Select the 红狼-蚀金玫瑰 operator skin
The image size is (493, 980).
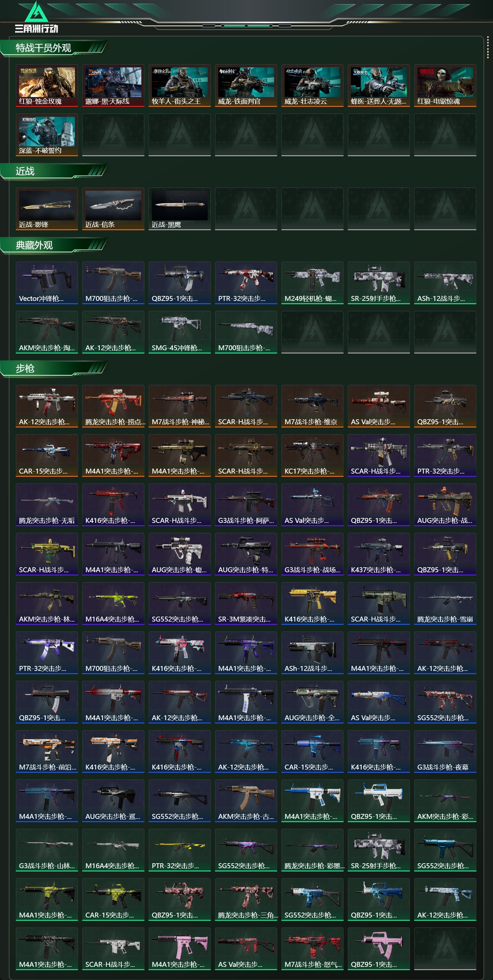(47, 86)
